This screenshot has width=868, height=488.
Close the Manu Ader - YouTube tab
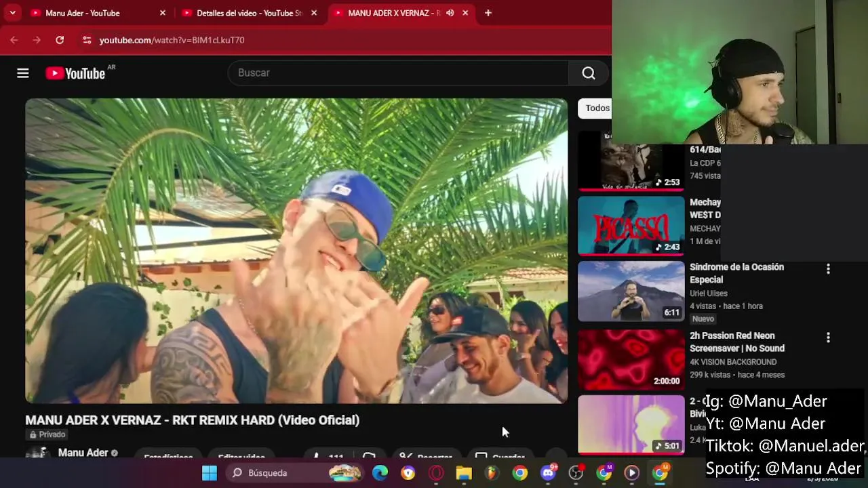click(163, 13)
